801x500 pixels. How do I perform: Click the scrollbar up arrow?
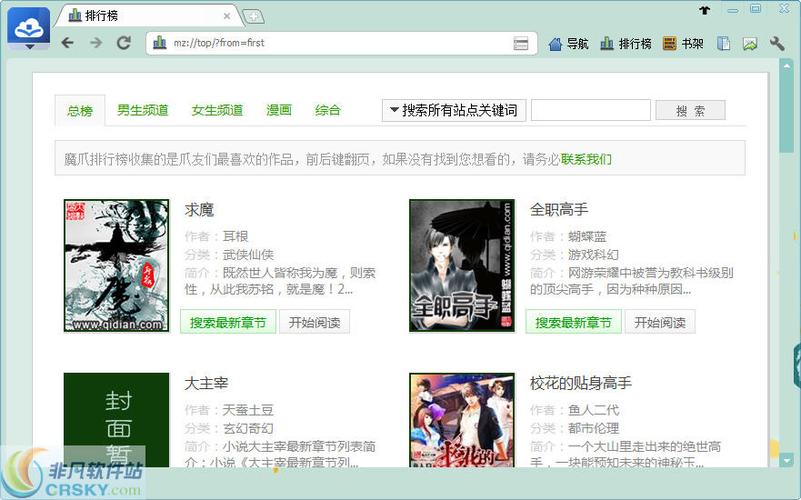[x=786, y=66]
